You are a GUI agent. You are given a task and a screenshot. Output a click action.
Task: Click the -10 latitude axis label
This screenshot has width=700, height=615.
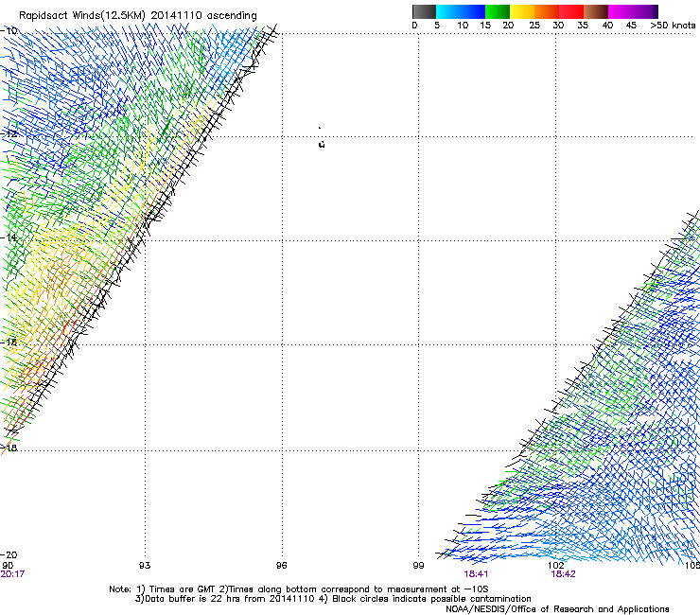pyautogui.click(x=9, y=31)
